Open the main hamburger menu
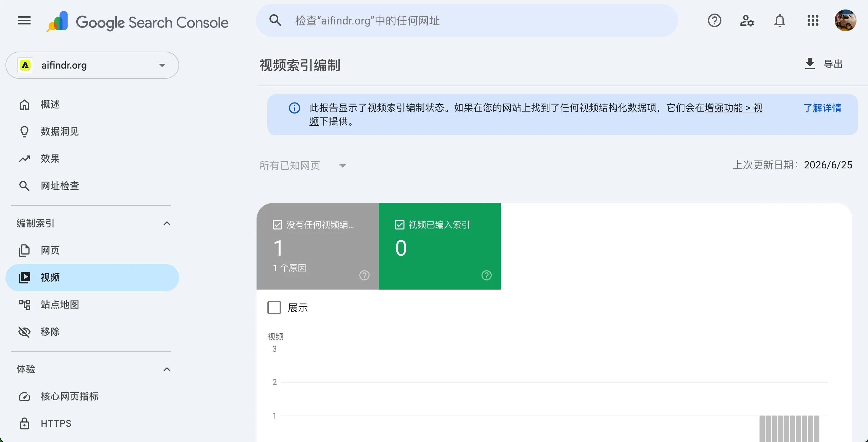Image resolution: width=868 pixels, height=442 pixels. click(24, 21)
